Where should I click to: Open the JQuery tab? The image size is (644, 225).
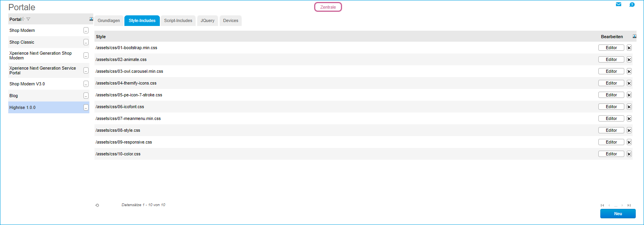tap(207, 20)
